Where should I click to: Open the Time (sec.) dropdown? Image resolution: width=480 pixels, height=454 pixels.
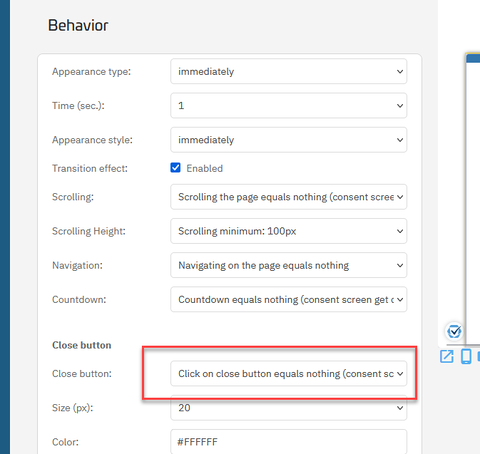289,106
